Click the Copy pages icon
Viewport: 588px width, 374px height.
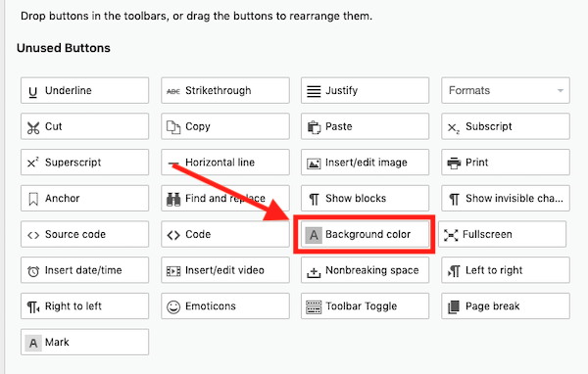(173, 127)
